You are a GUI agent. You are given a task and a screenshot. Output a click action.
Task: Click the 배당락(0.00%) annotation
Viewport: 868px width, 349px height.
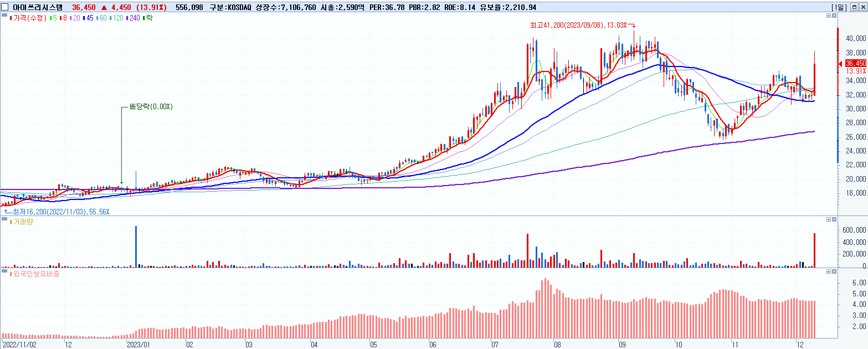152,106
